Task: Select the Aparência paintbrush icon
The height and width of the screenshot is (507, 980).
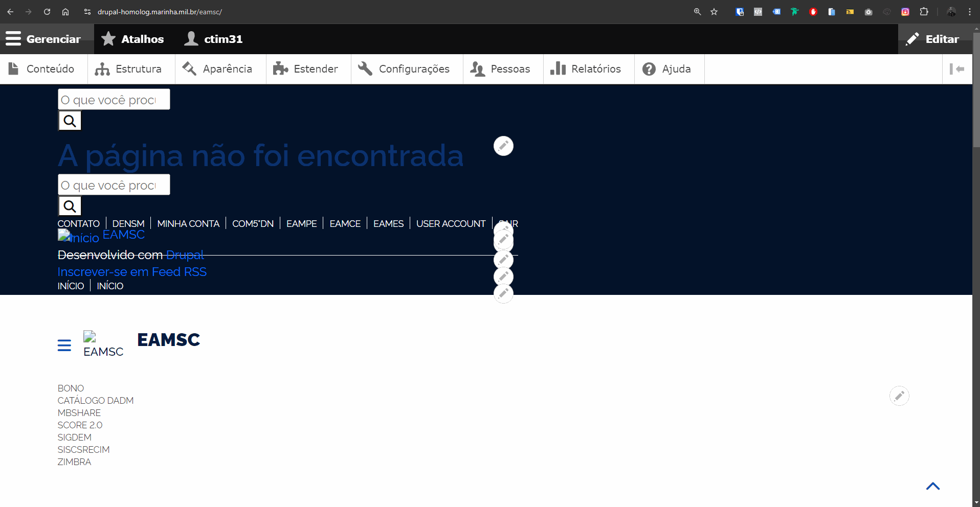Action: point(189,68)
